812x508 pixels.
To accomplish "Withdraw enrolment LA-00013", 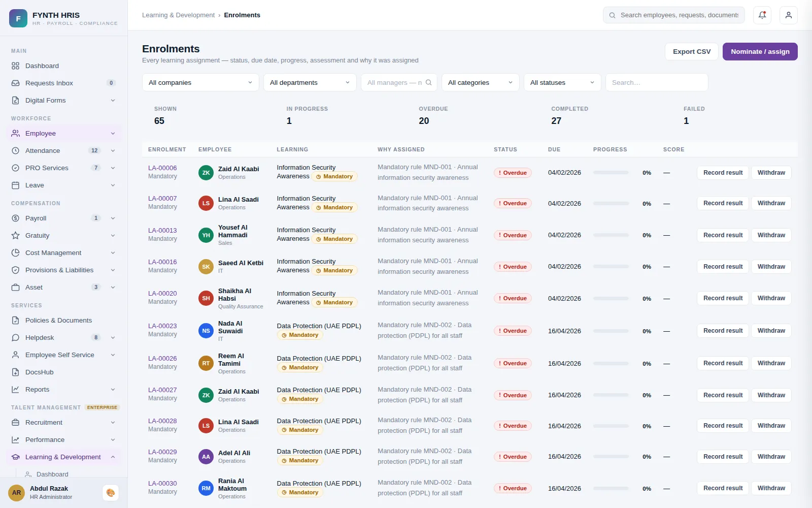I will [771, 235].
